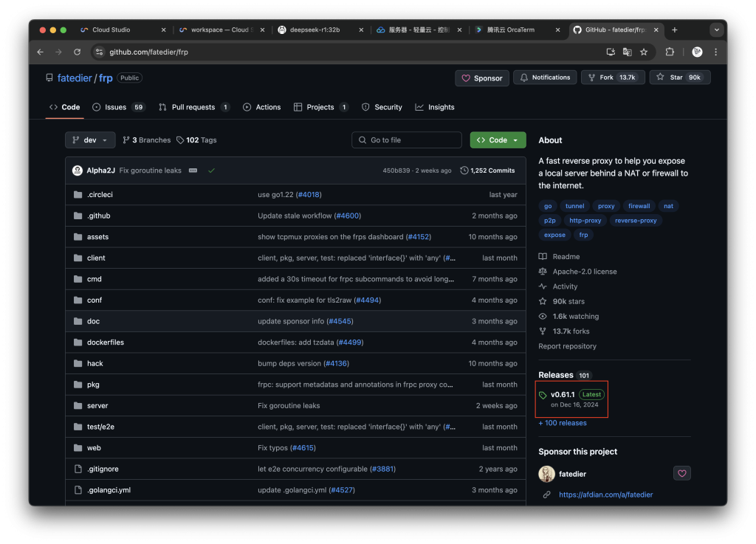
Task: Click the repository icon before fatedier
Action: click(x=49, y=78)
